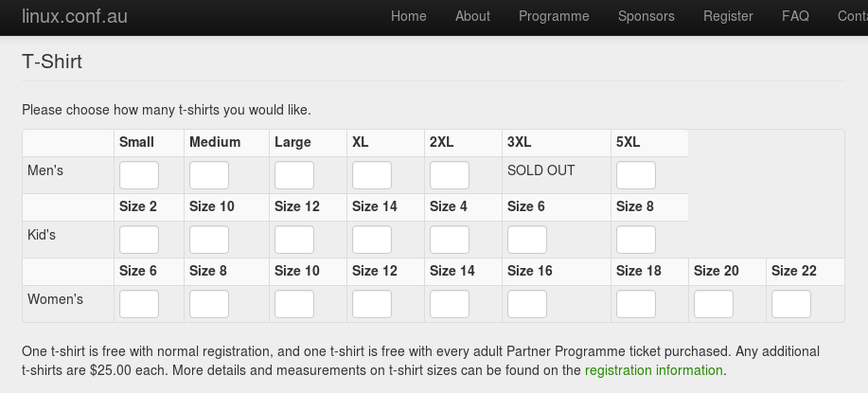Screen dimensions: 868x393
Task: Open the Home navigation link
Action: pos(408,16)
